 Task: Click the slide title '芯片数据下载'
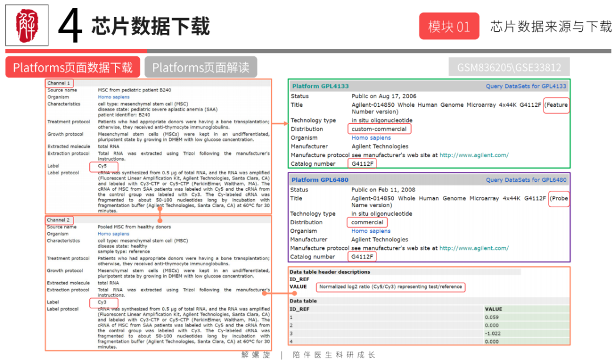[150, 26]
